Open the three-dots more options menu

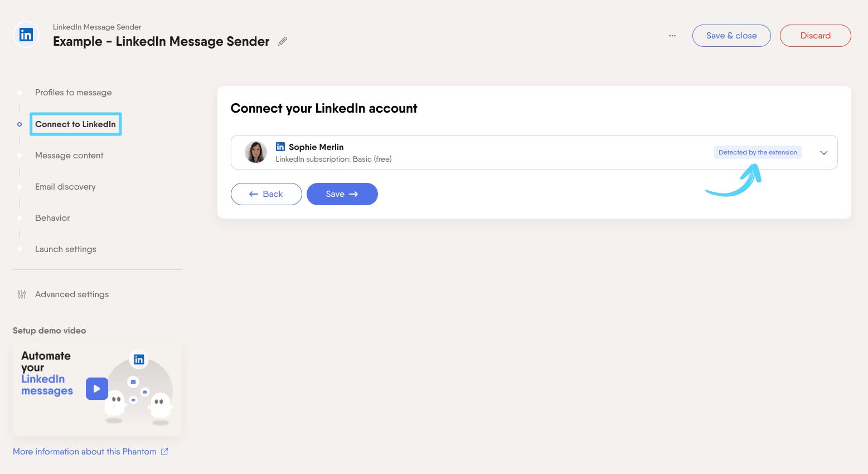(672, 36)
